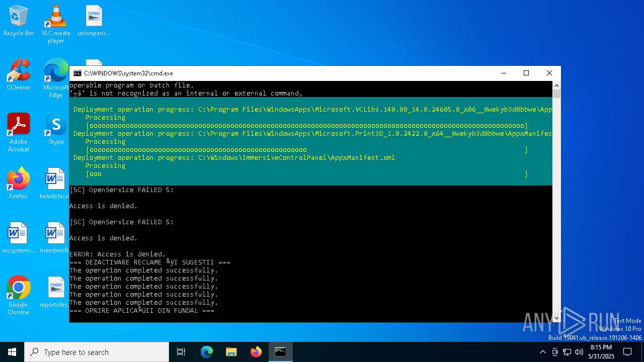Click the 'DEZACTIVARE RECLAME' heading line

tap(150, 262)
